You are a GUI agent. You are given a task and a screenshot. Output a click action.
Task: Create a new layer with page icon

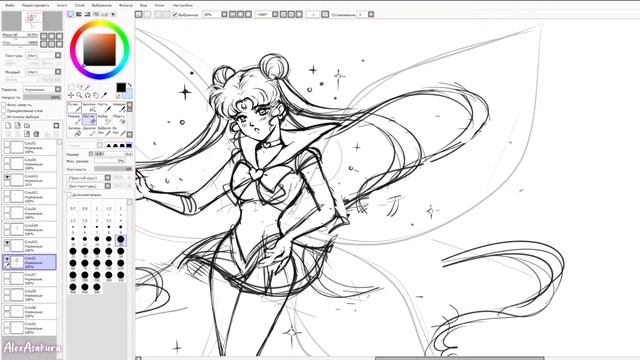(x=8, y=125)
